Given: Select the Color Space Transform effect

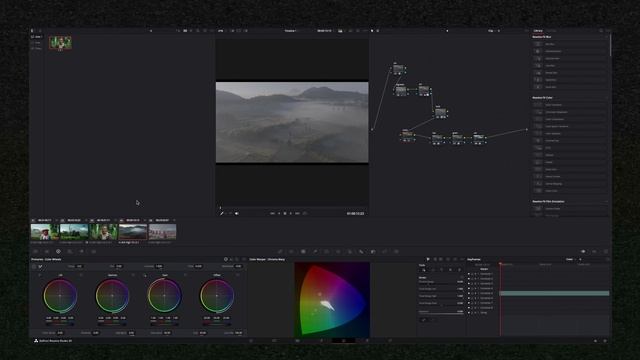Looking at the screenshot, I should pyautogui.click(x=569, y=127).
